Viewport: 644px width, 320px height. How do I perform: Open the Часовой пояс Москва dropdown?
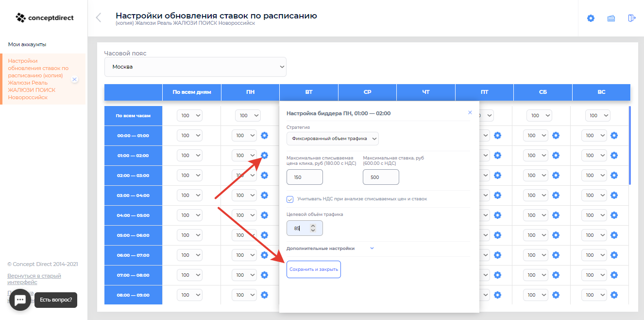[x=195, y=67]
